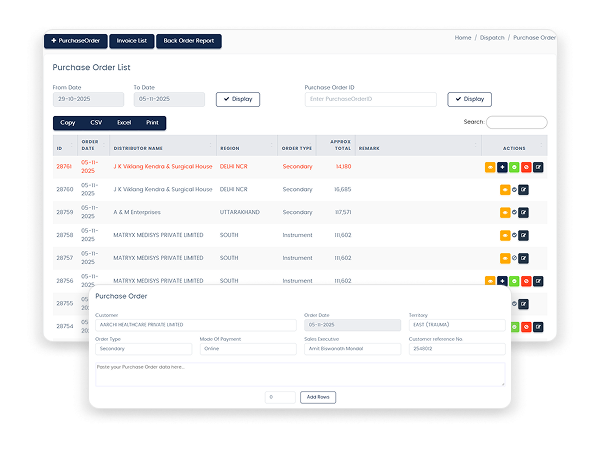The height and width of the screenshot is (450, 600).
Task: Edit order 28761 using the pencil icon
Action: coord(538,167)
